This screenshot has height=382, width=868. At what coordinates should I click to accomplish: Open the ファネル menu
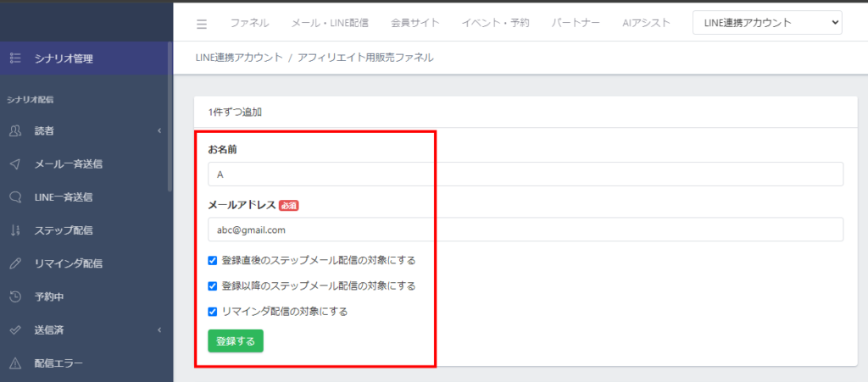249,23
